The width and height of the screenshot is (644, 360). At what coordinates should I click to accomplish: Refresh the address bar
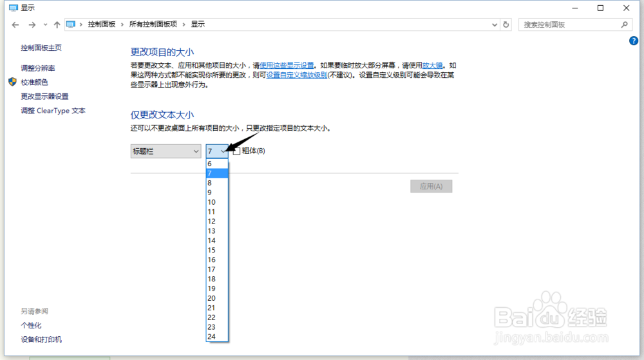click(506, 24)
